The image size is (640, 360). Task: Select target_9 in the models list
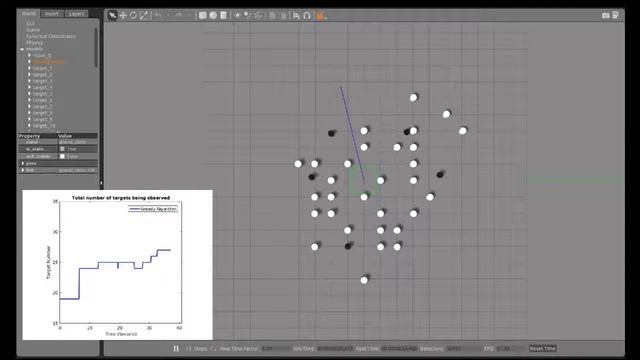coord(42,120)
